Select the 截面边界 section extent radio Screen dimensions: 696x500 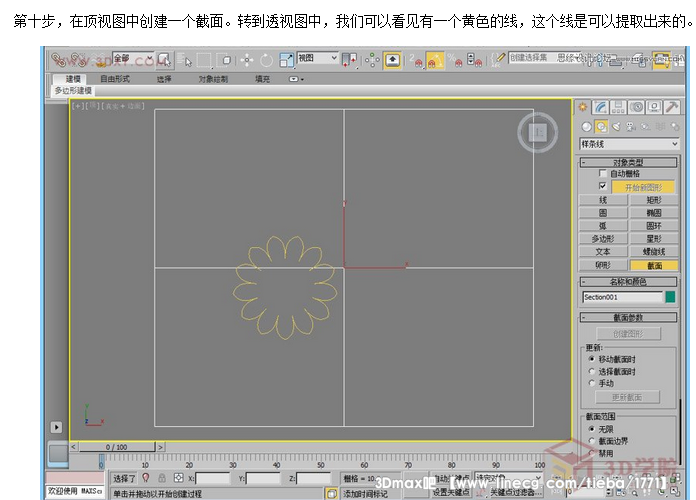[591, 441]
